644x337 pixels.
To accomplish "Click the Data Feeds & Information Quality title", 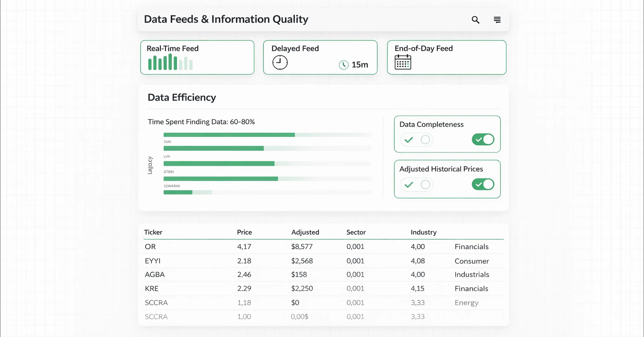I will pos(226,19).
